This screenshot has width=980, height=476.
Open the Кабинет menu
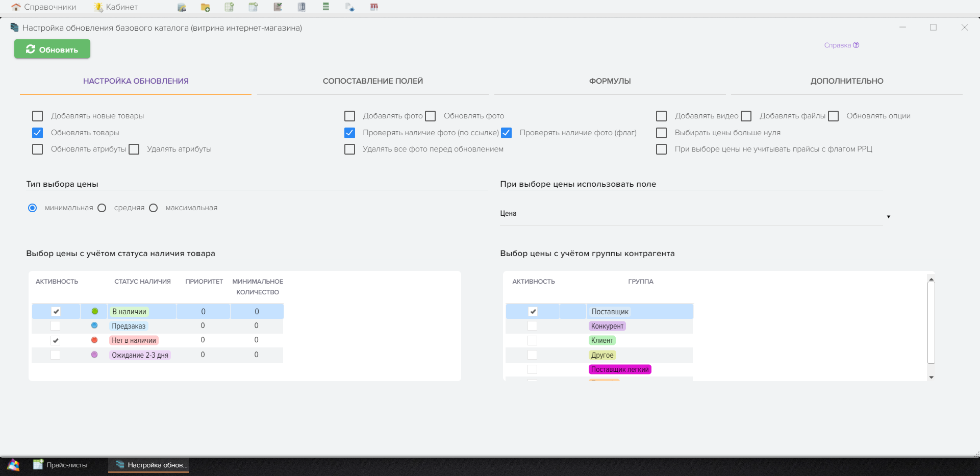point(116,7)
